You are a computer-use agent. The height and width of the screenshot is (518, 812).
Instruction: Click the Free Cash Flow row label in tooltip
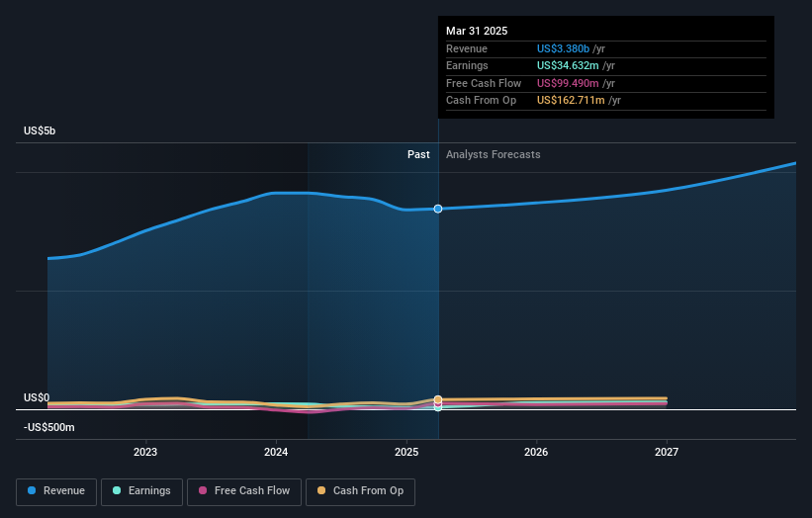[484, 83]
